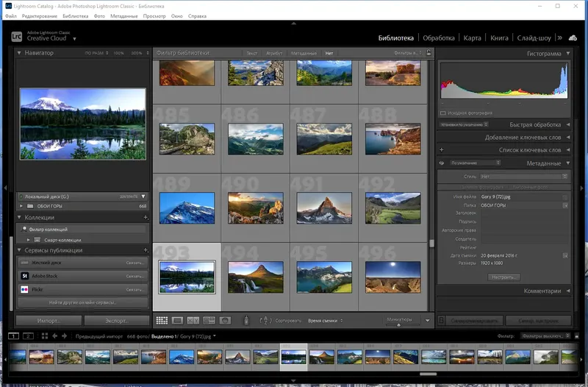
Task: Click the Painter spray can tool
Action: [x=246, y=321]
